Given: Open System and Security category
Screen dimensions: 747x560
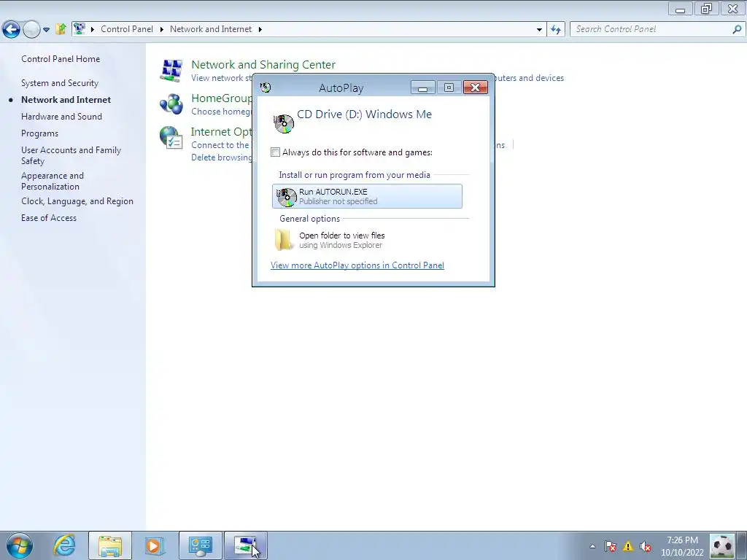Looking at the screenshot, I should click(x=60, y=83).
